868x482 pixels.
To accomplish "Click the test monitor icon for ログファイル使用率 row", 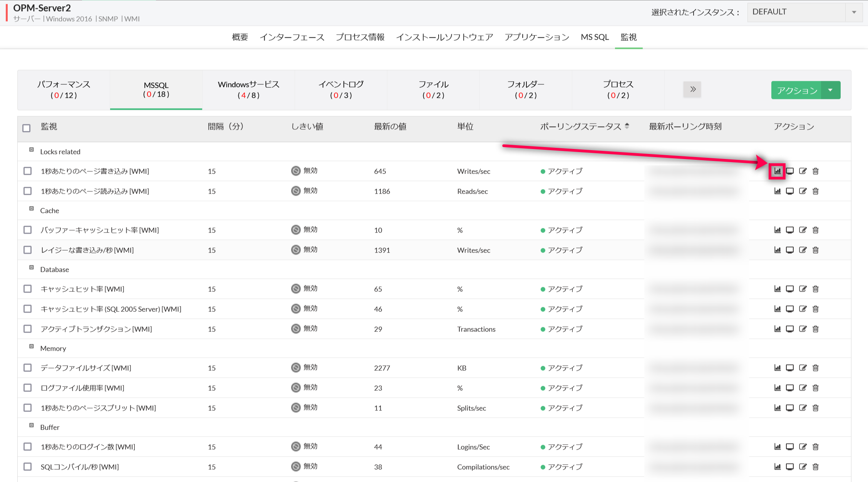I will pos(790,388).
